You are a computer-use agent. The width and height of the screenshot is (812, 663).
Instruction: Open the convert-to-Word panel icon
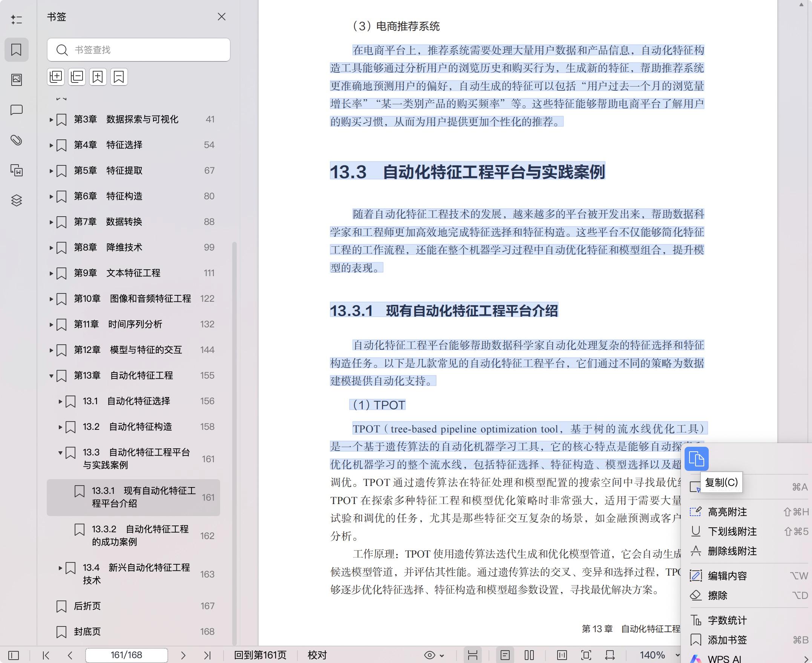click(17, 170)
